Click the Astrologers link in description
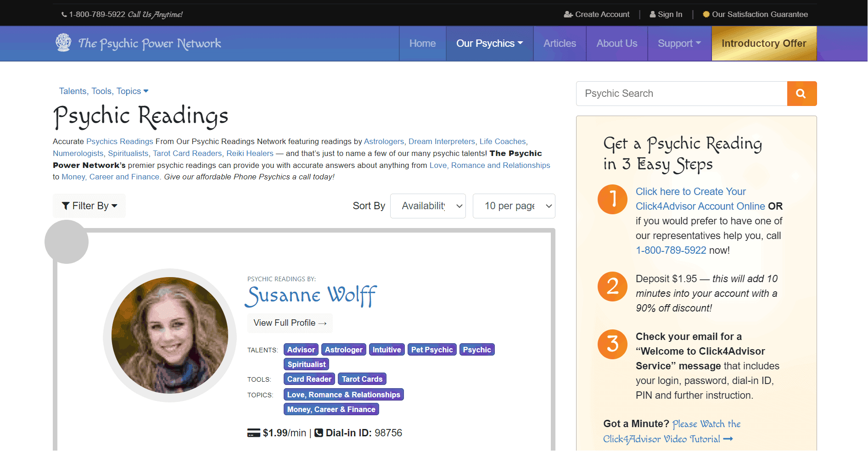Image resolution: width=868 pixels, height=451 pixels. coord(384,142)
